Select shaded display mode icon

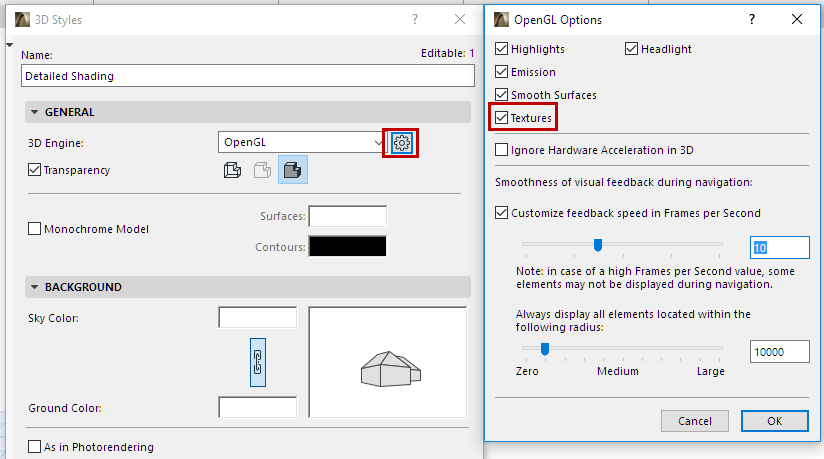[x=292, y=171]
